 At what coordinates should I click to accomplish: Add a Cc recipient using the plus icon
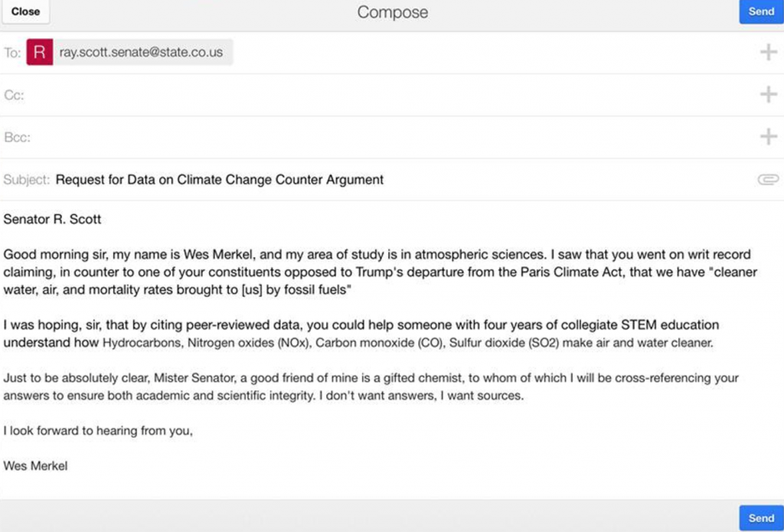tap(768, 94)
